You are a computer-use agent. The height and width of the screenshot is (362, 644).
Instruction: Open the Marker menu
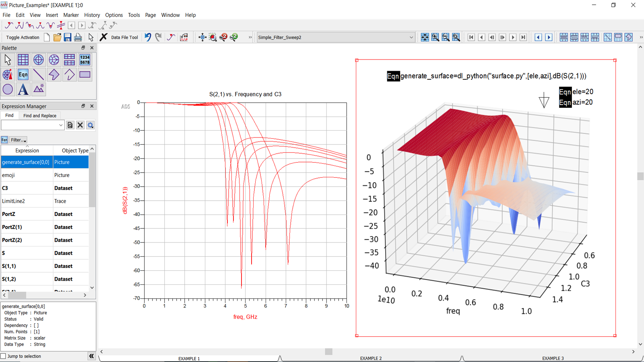tap(71, 15)
